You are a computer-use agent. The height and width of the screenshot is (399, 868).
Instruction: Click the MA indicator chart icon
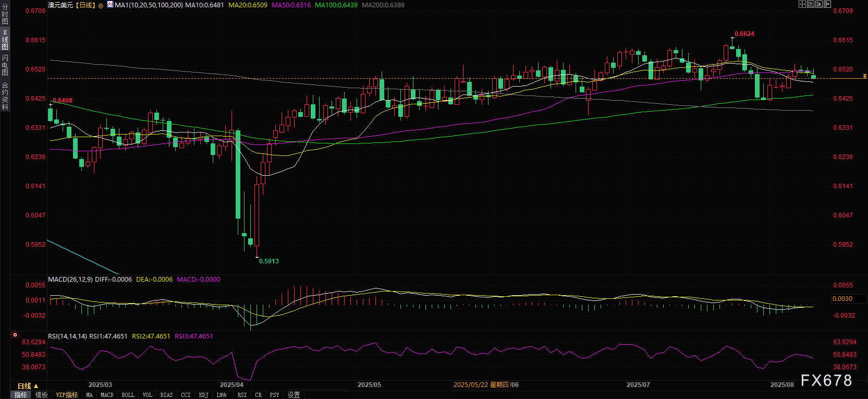[x=110, y=5]
